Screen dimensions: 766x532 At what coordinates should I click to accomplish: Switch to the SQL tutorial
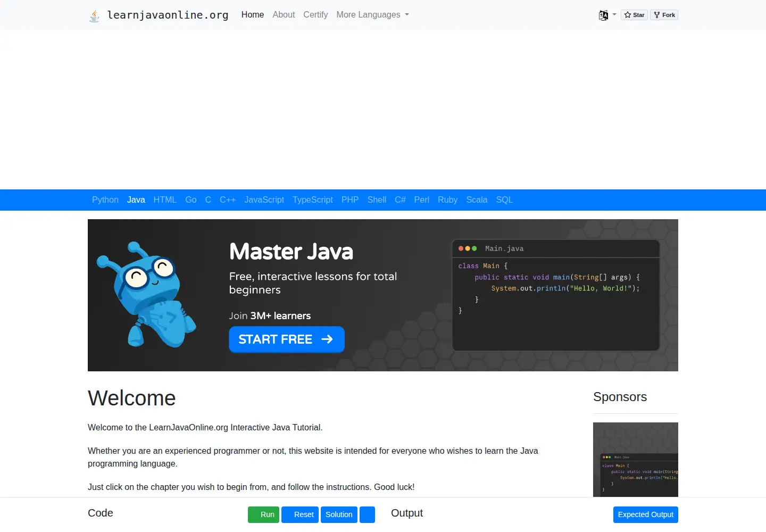click(504, 200)
